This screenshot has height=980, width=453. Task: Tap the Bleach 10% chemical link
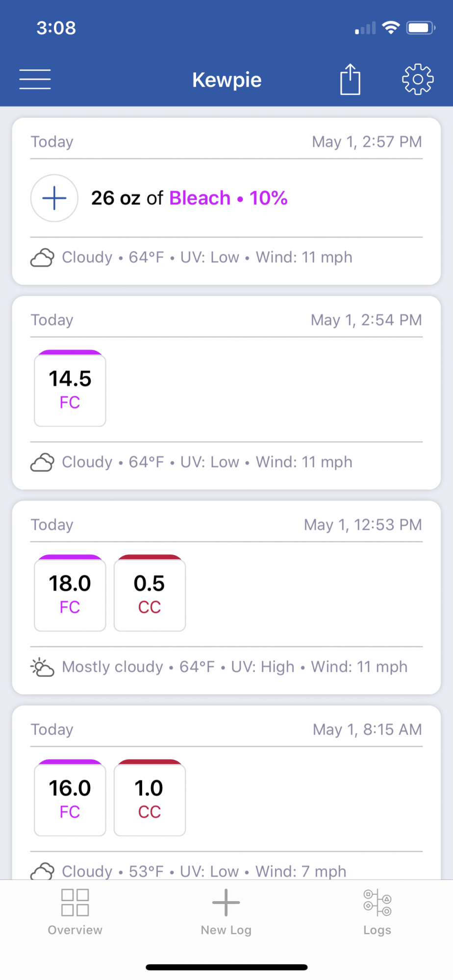(228, 198)
